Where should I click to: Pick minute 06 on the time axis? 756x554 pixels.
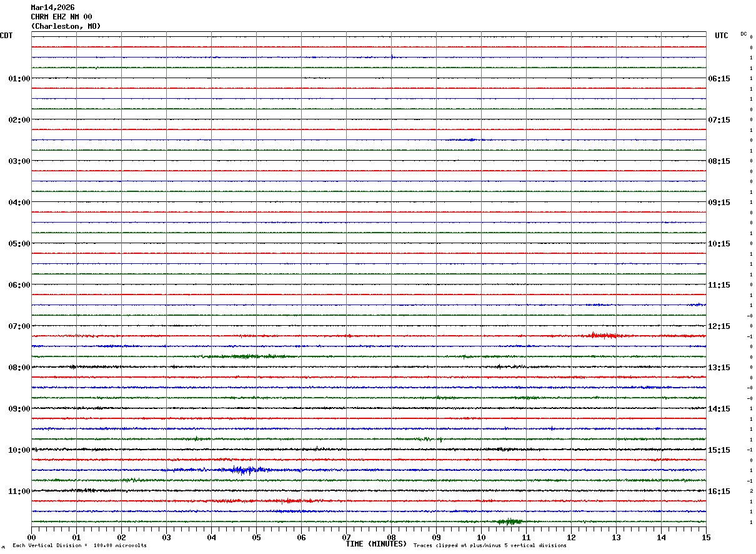coord(301,537)
